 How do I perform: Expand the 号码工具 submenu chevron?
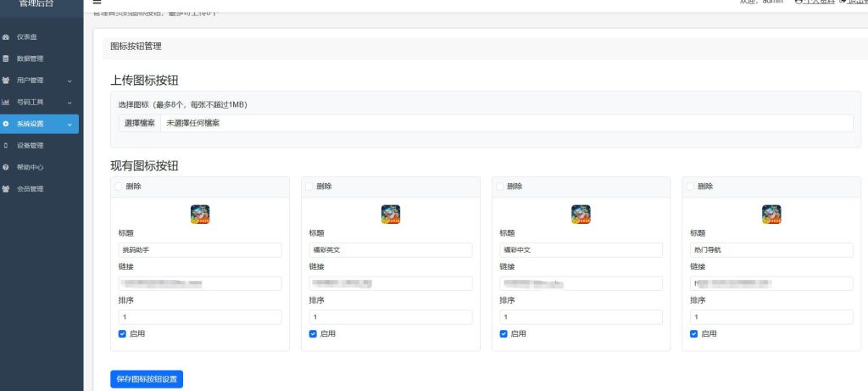[x=70, y=103]
